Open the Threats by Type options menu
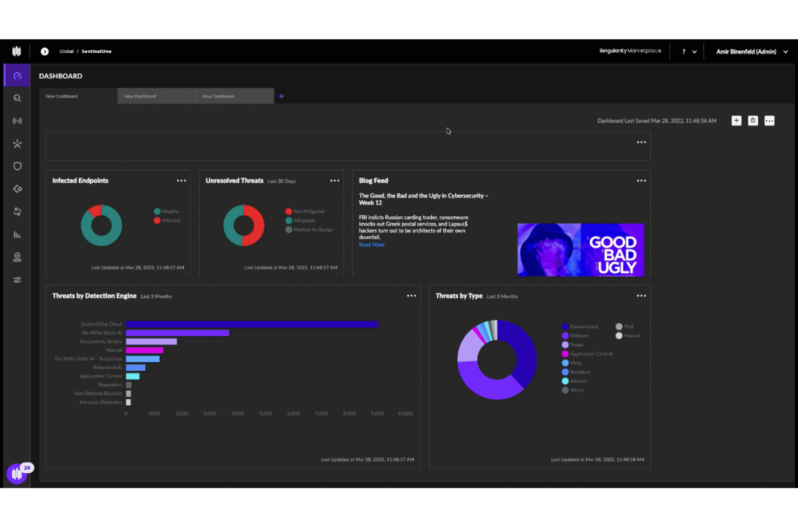798x532 pixels. pos(642,295)
